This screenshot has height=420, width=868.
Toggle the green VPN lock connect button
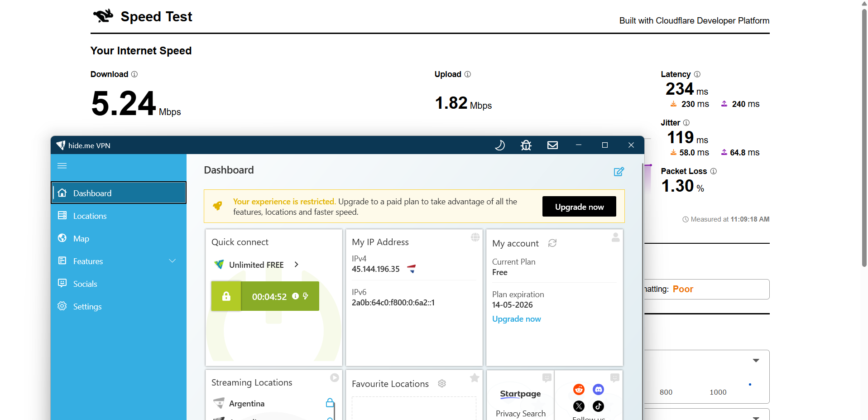(226, 296)
